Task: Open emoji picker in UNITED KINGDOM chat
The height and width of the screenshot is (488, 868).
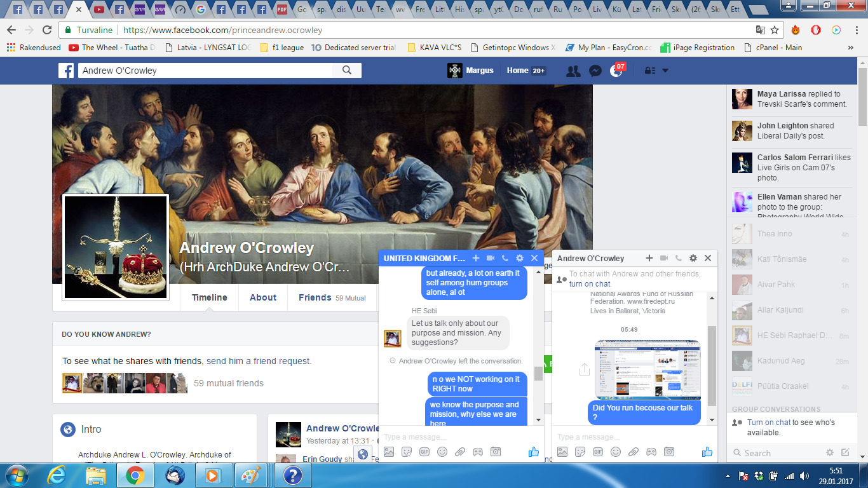Action: (442, 452)
